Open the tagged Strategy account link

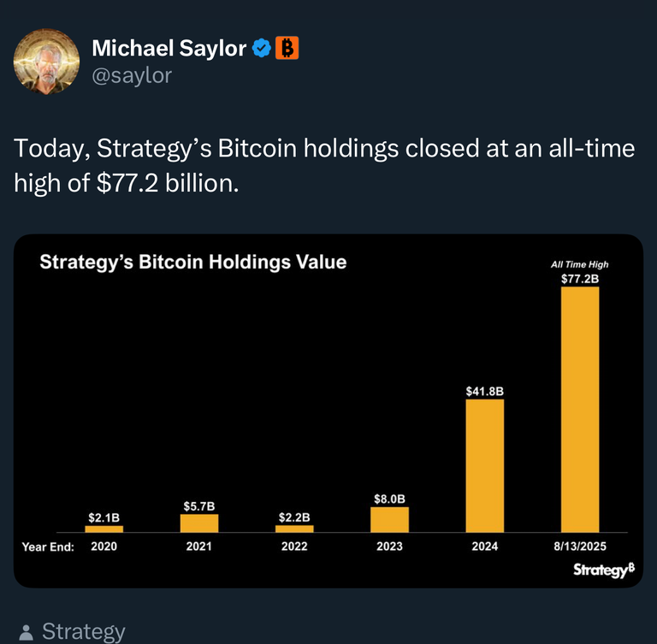pos(83,632)
